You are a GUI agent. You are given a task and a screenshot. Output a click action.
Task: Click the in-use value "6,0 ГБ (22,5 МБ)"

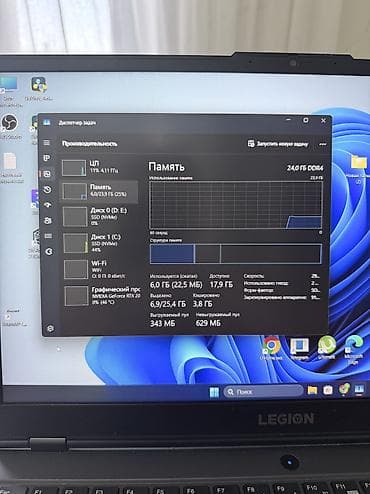176,284
